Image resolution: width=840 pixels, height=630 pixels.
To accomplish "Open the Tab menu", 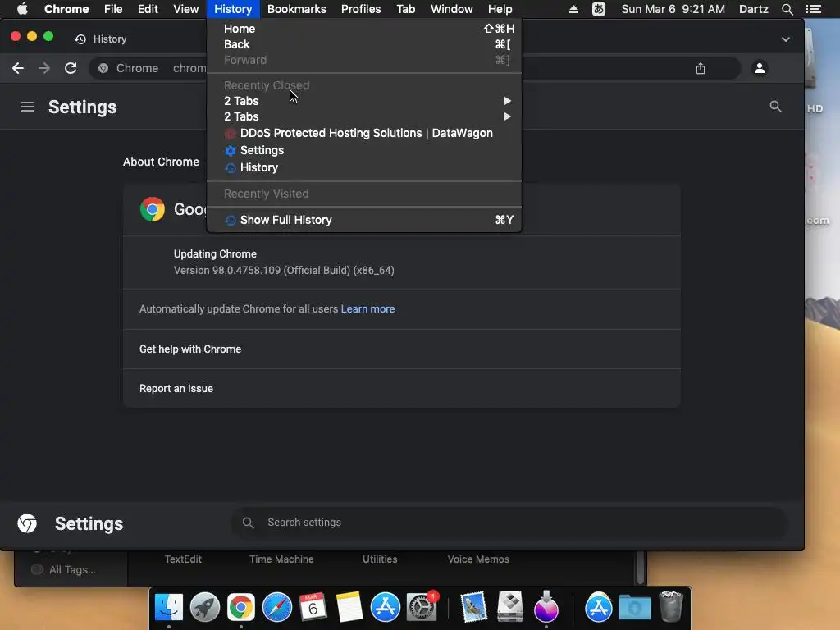I will pyautogui.click(x=405, y=9).
